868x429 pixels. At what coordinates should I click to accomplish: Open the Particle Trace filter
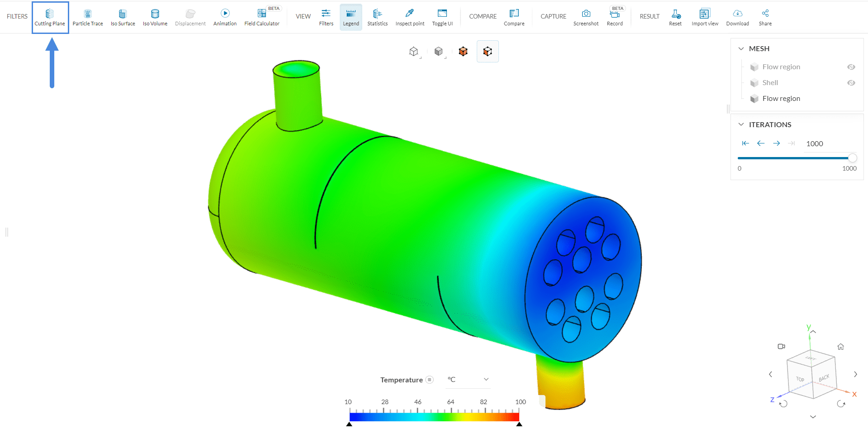88,17
